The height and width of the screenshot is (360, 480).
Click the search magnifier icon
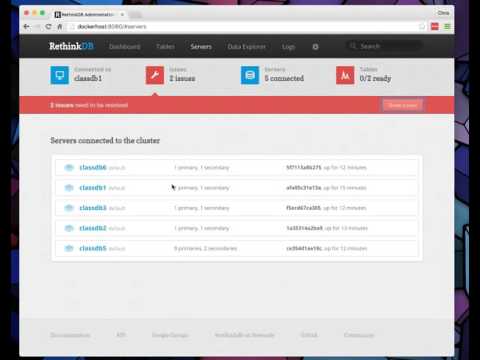353,46
